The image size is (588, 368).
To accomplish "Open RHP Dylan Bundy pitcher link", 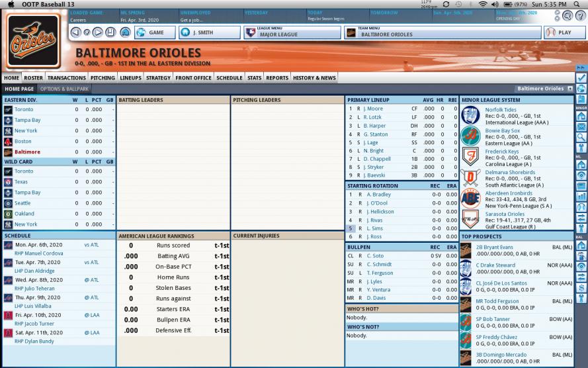I will point(34,341).
